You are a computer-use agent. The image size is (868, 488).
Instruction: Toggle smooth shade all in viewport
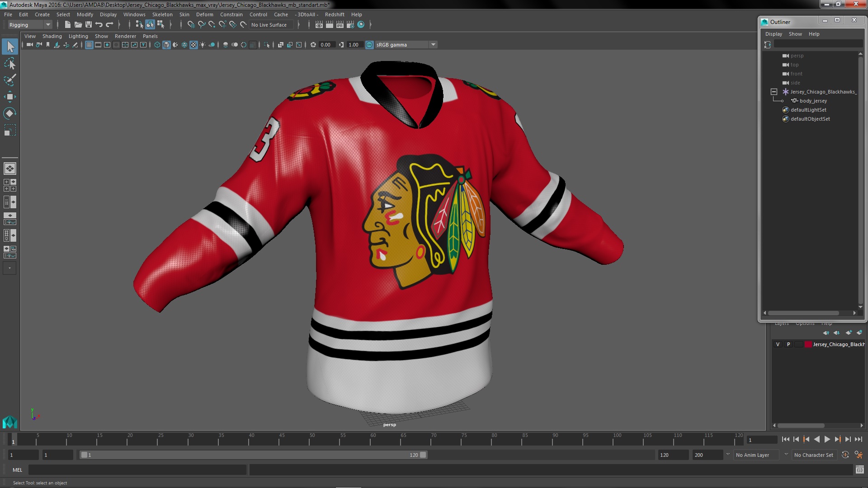pyautogui.click(x=166, y=45)
